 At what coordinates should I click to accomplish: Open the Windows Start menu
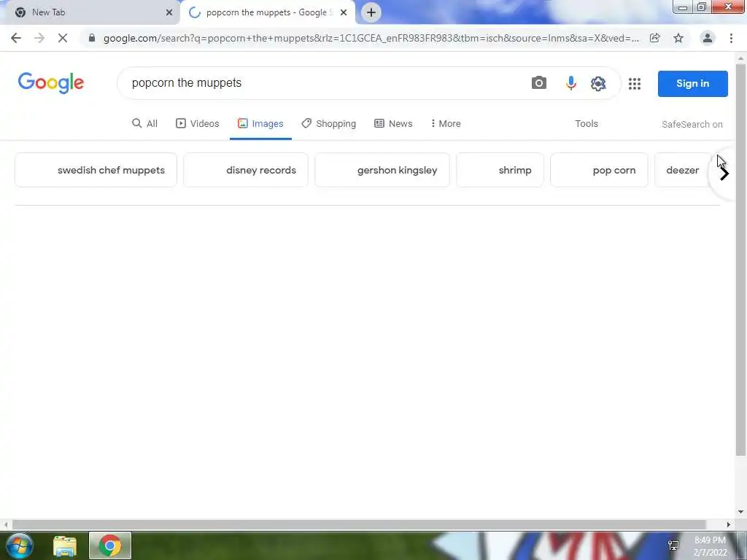pos(20,545)
